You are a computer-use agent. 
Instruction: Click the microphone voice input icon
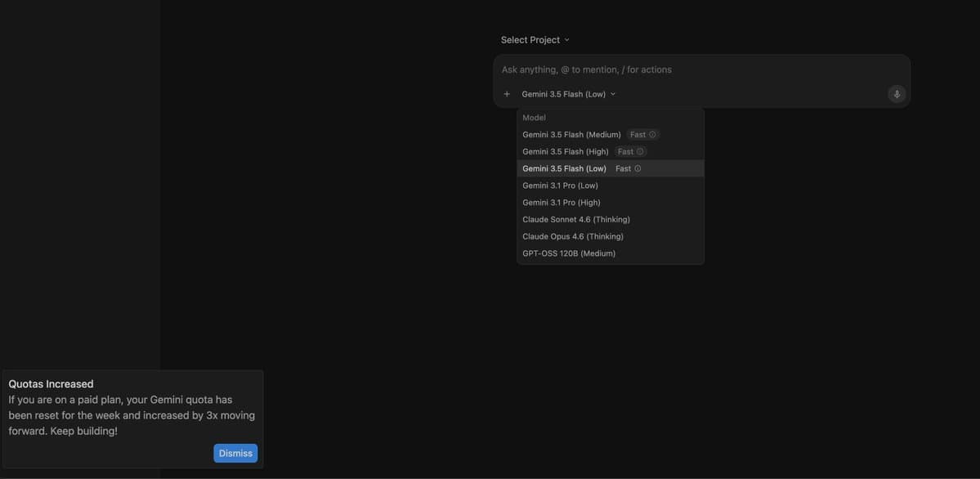(x=897, y=95)
